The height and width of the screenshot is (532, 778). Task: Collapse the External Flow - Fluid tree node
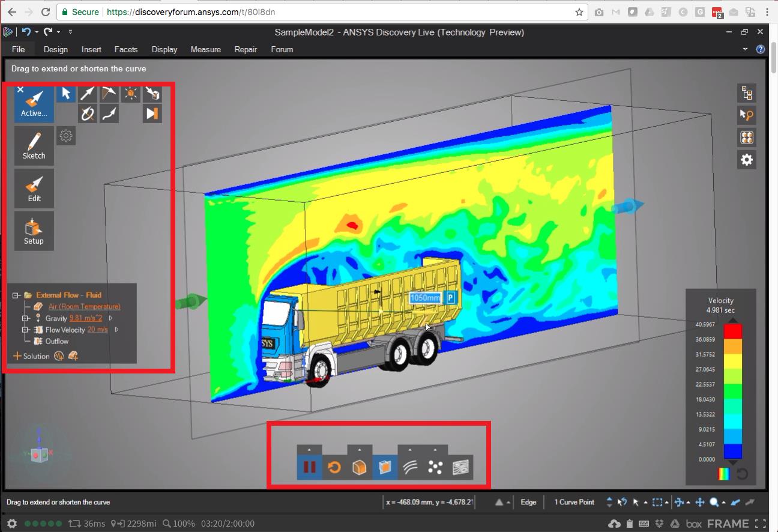coord(17,295)
